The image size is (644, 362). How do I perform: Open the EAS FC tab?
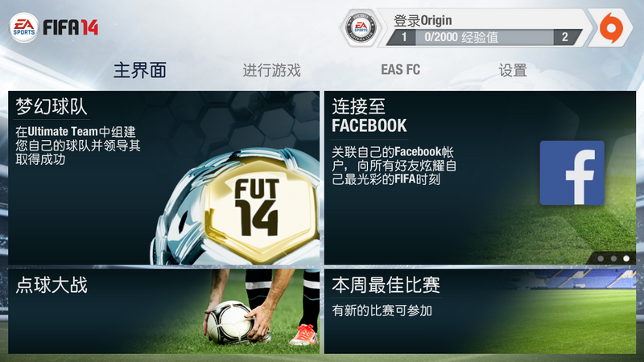click(400, 70)
